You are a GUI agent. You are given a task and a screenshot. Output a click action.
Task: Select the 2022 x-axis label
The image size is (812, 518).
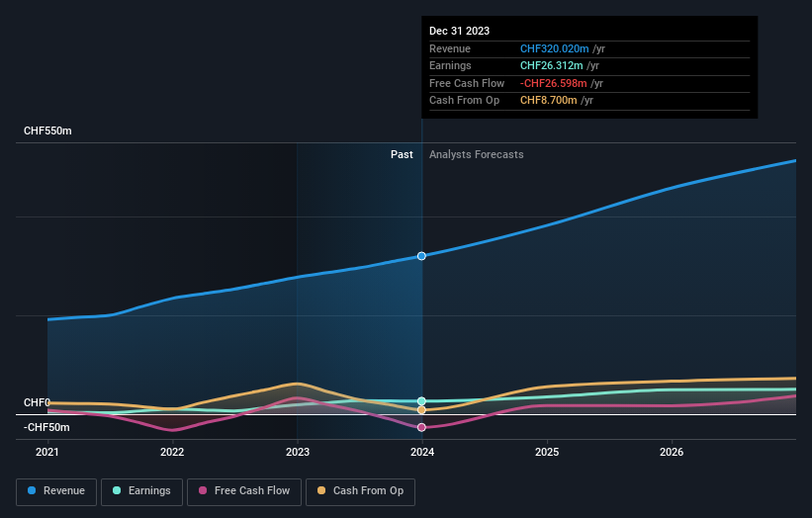[x=172, y=453]
